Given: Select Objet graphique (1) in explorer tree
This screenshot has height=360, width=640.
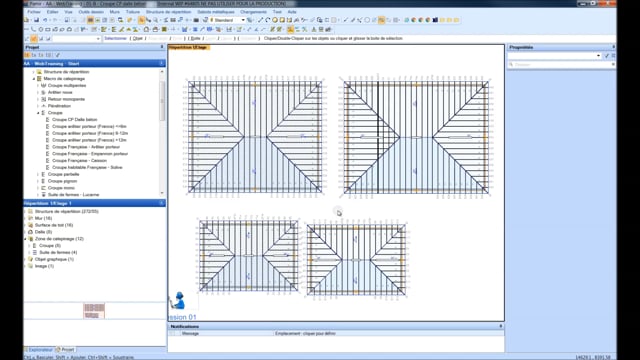Looking at the screenshot, I should [x=54, y=259].
